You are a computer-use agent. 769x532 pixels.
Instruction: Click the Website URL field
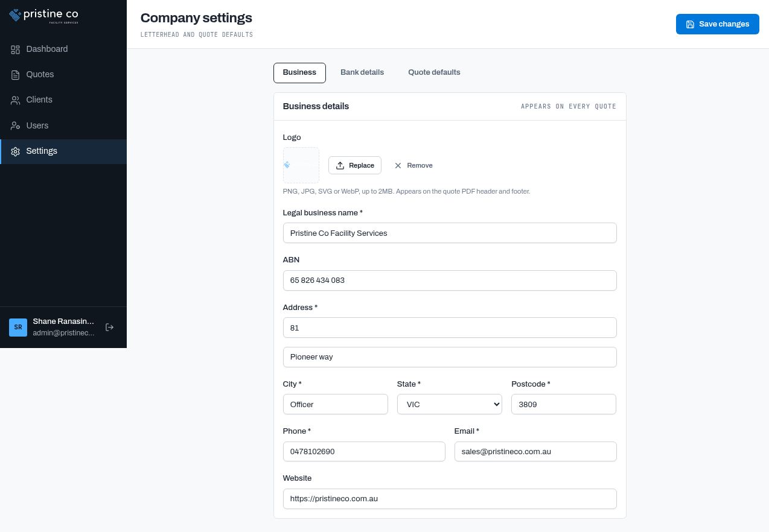pyautogui.click(x=450, y=499)
